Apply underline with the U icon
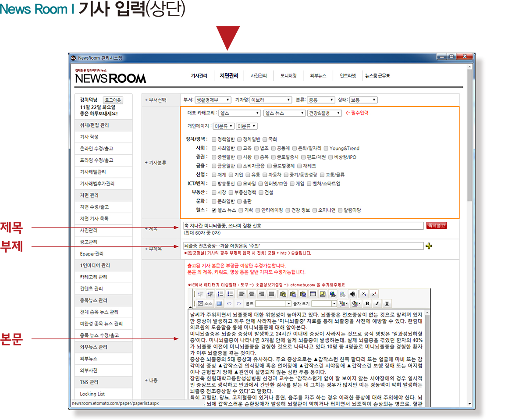526x420 pixels. [387, 303]
